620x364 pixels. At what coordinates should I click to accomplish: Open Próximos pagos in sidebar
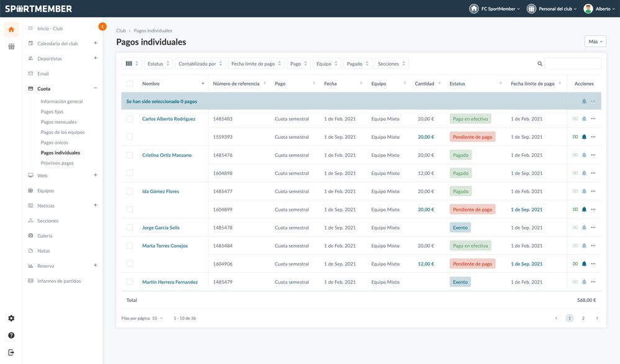click(x=57, y=163)
